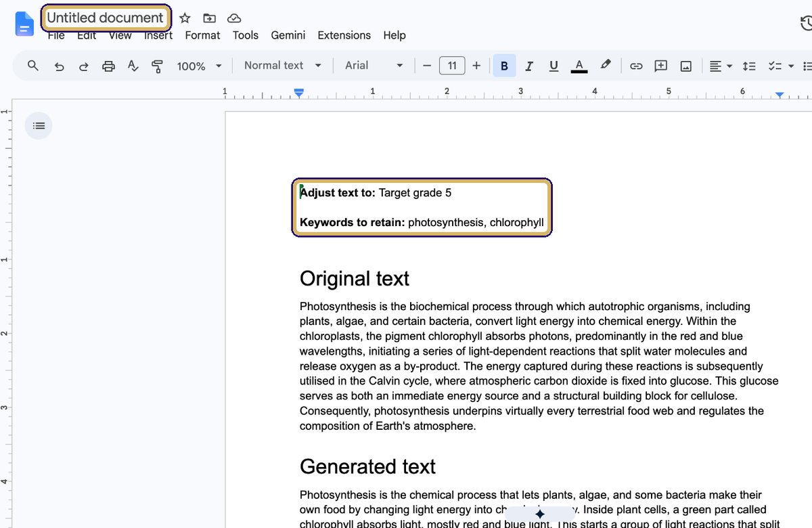Screen dimensions: 812x528
Task: Activate the paint format tool
Action: [x=158, y=66]
